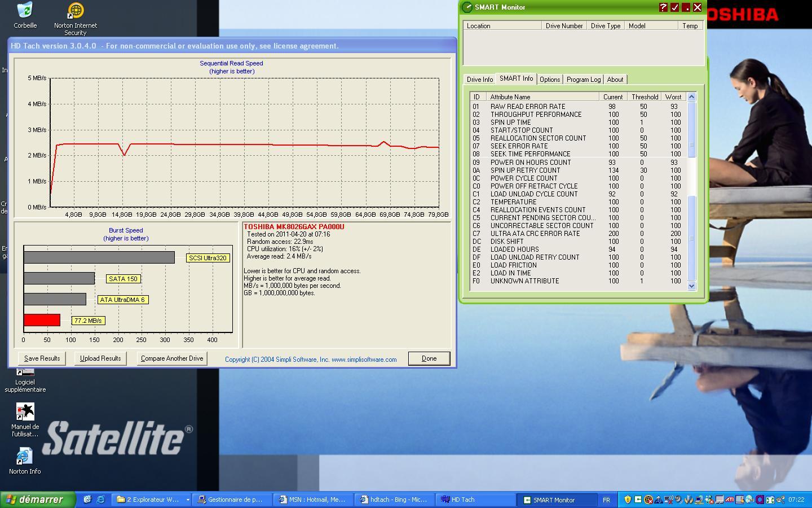
Task: Click the green arrows display tray icon
Action: pos(770,500)
